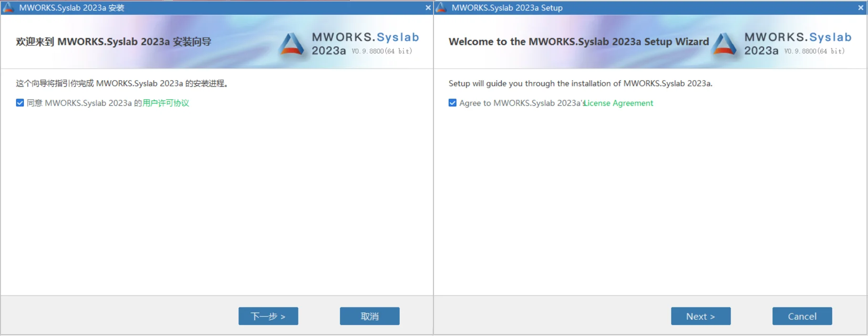This screenshot has width=868, height=336.
Task: Click version V0.9.8800(64 bit) in English window
Action: [x=815, y=51]
